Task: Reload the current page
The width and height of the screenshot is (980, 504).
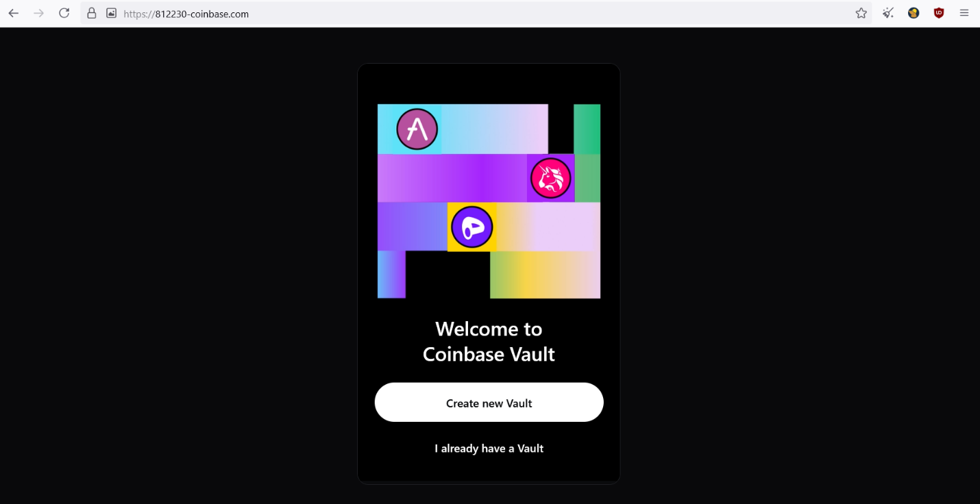Action: tap(64, 13)
